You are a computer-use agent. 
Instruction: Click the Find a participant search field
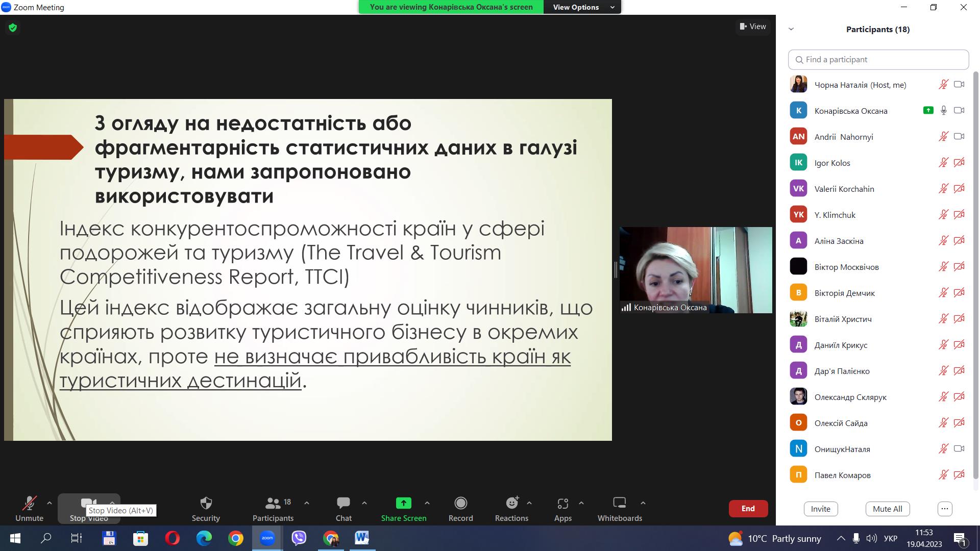[x=878, y=60]
